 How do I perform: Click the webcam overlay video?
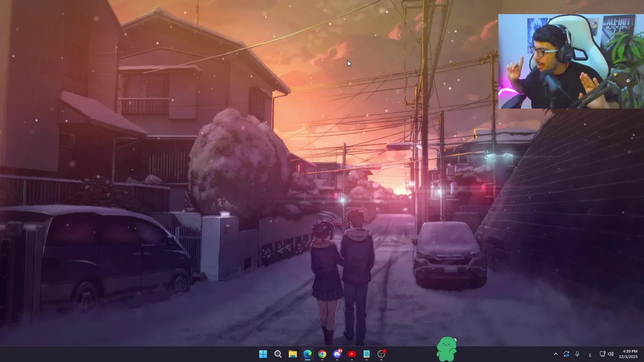click(571, 61)
